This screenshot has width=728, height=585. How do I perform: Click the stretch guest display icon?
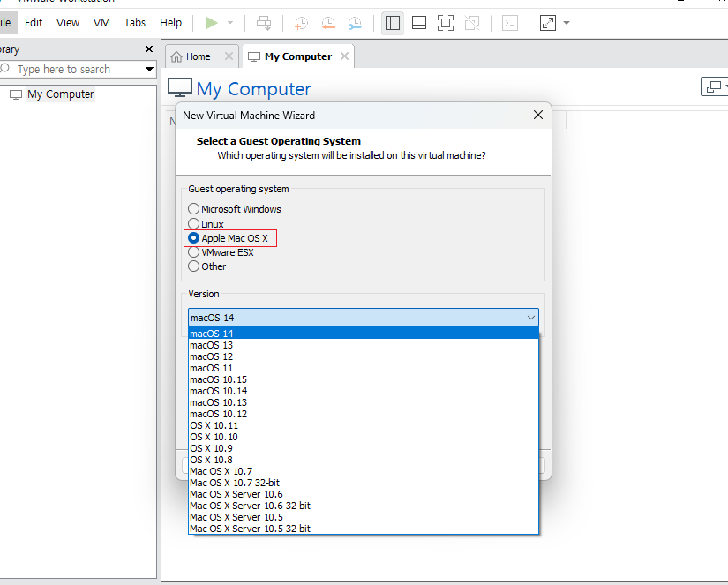(x=548, y=23)
